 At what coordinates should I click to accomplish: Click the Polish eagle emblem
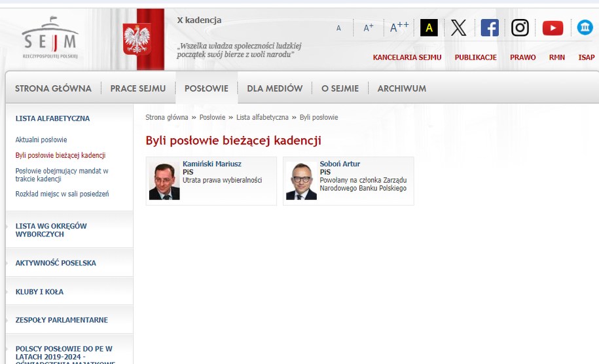click(x=136, y=39)
